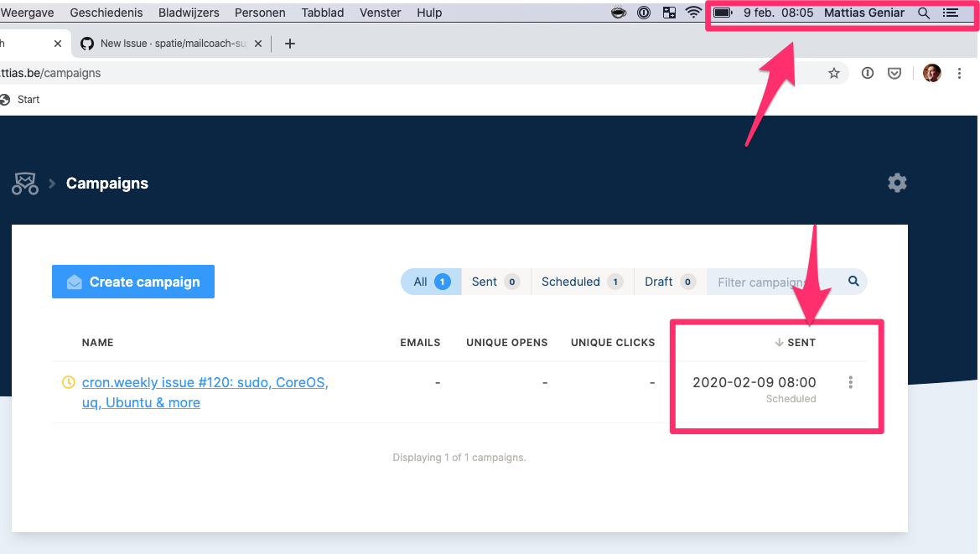Click the search magnifier in the filter field
The image size is (980, 554).
point(853,282)
